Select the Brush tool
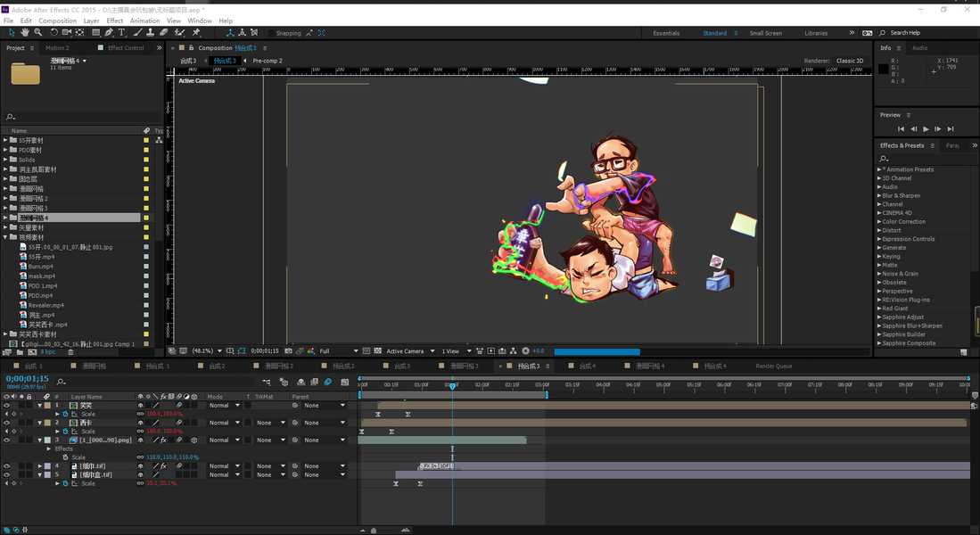Screen dimensions: 980x535 click(x=138, y=32)
